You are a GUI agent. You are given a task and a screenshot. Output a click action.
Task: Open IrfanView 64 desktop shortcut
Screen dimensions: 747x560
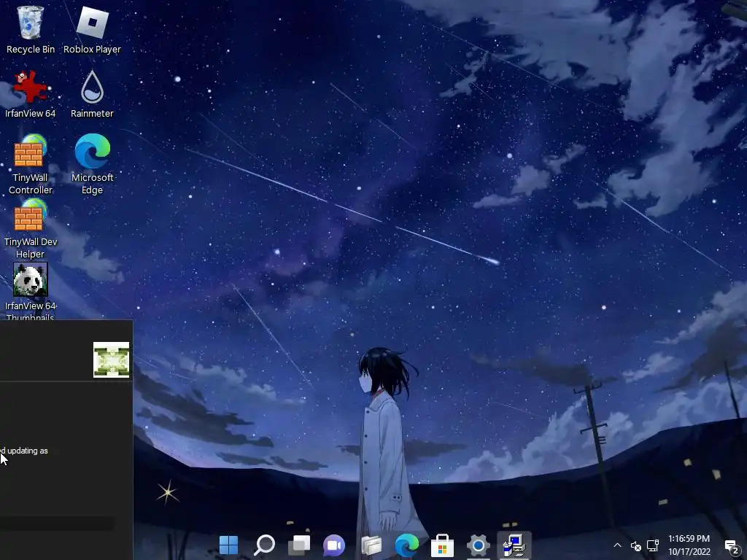[x=31, y=94]
